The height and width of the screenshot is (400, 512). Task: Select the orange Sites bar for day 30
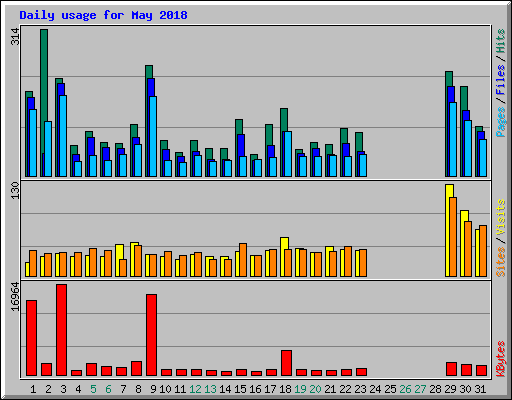(x=468, y=249)
